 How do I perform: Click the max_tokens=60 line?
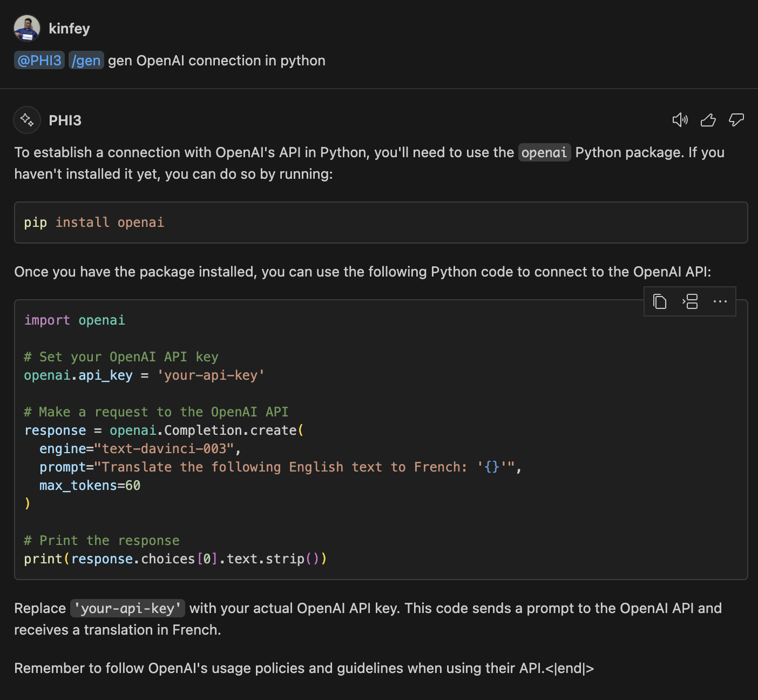pyautogui.click(x=90, y=486)
